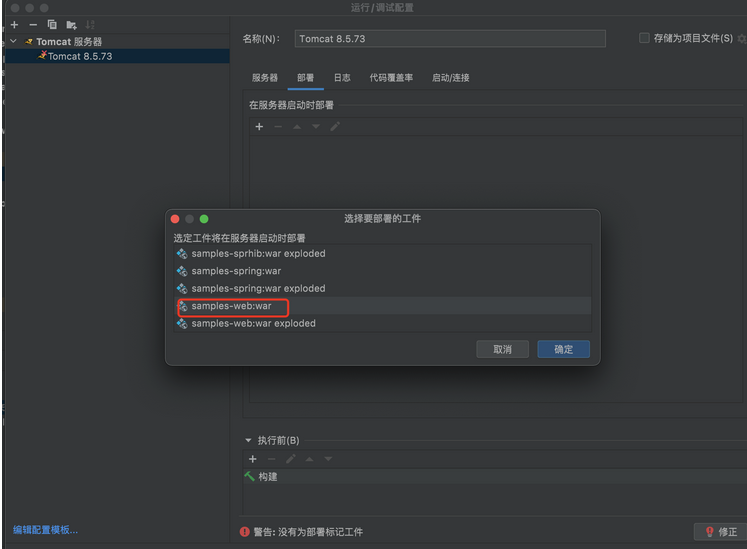Select the Tomcat 8.5.73 configuration item
The height and width of the screenshot is (549, 747).
click(x=117, y=56)
